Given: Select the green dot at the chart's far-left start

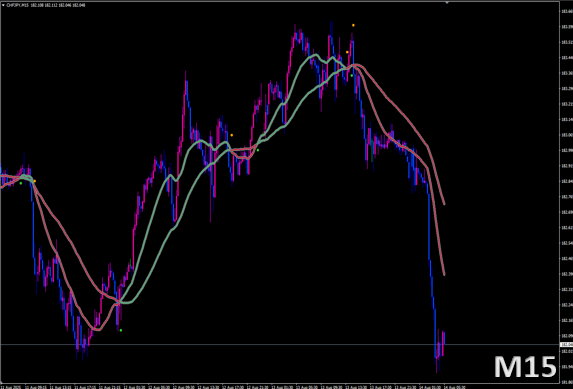Looking at the screenshot, I should [x=21, y=183].
